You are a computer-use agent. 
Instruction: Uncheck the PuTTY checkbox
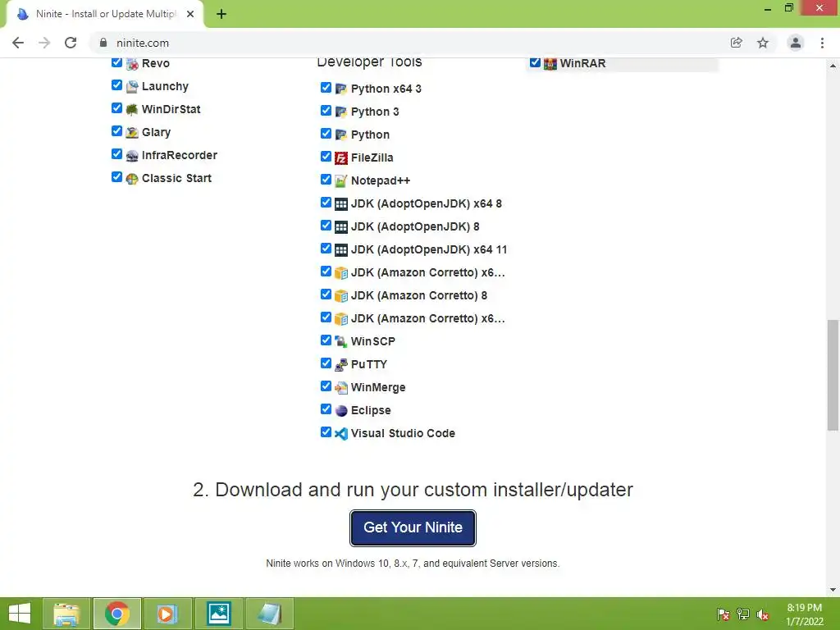click(326, 363)
